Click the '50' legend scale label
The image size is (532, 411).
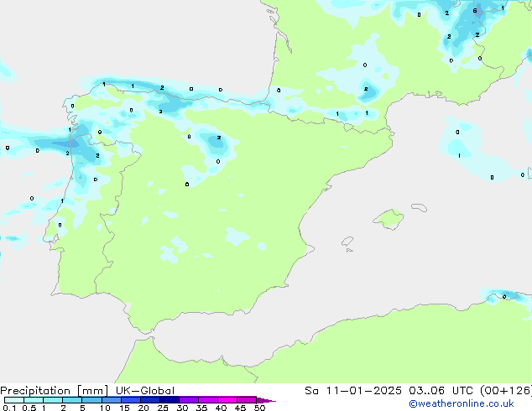point(259,408)
